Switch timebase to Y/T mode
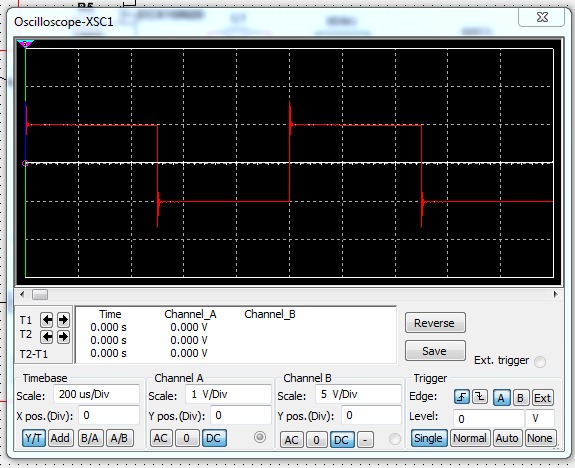The height and width of the screenshot is (468, 575). [x=34, y=438]
